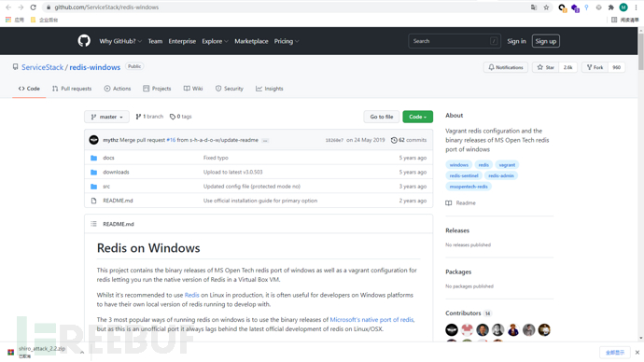Open the Marketplace page
644x362 pixels.
(251, 41)
